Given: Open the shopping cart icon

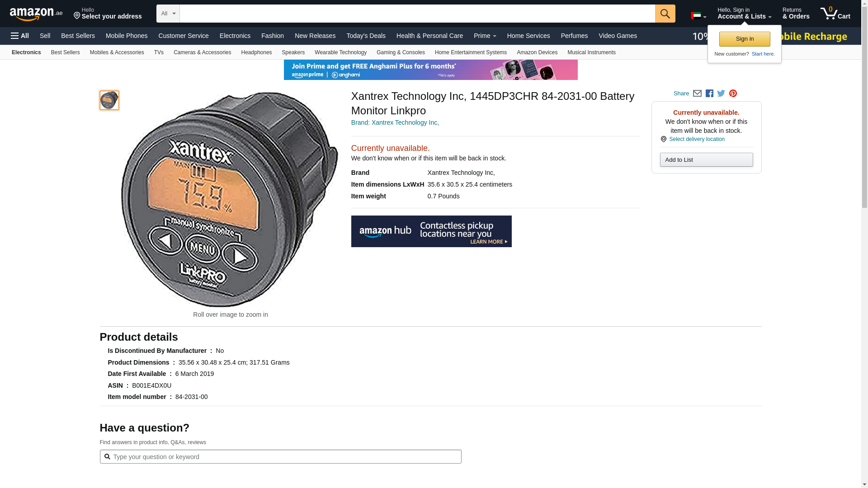Looking at the screenshot, I should point(835,14).
